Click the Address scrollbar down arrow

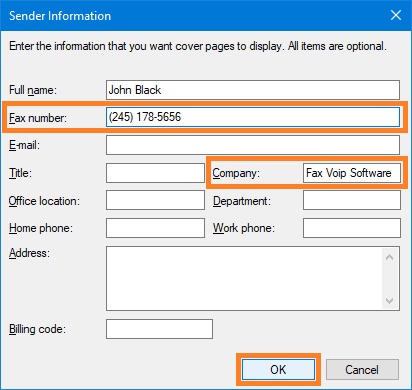point(389,301)
